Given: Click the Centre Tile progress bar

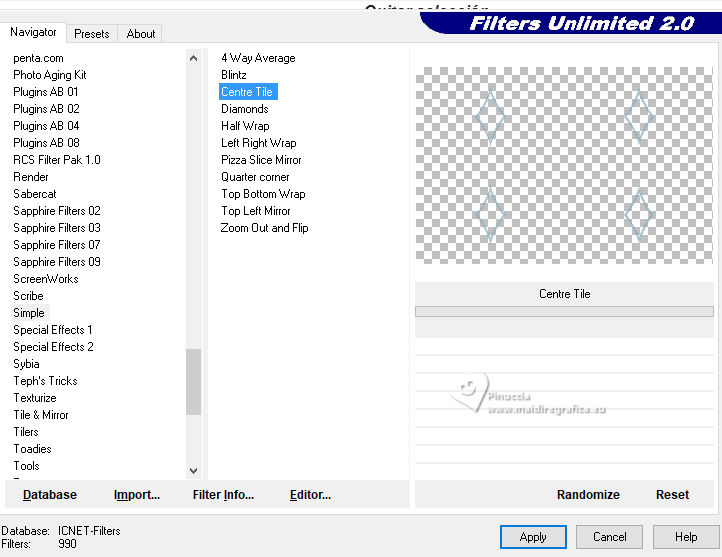Looking at the screenshot, I should 564,312.
